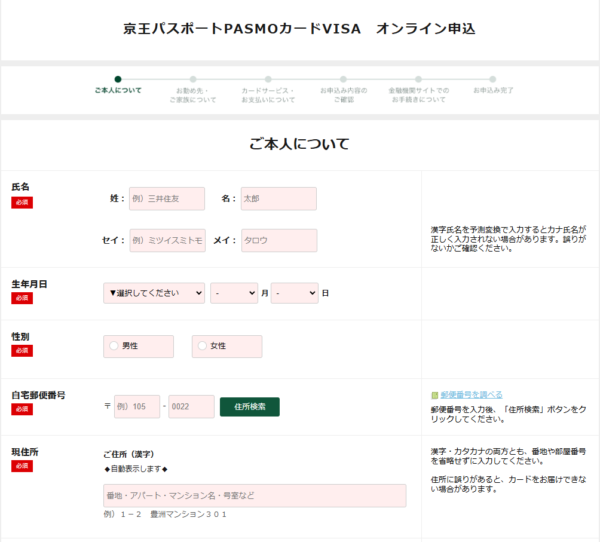Click the 現住所 field label
This screenshot has width=600, height=542.
point(25,452)
